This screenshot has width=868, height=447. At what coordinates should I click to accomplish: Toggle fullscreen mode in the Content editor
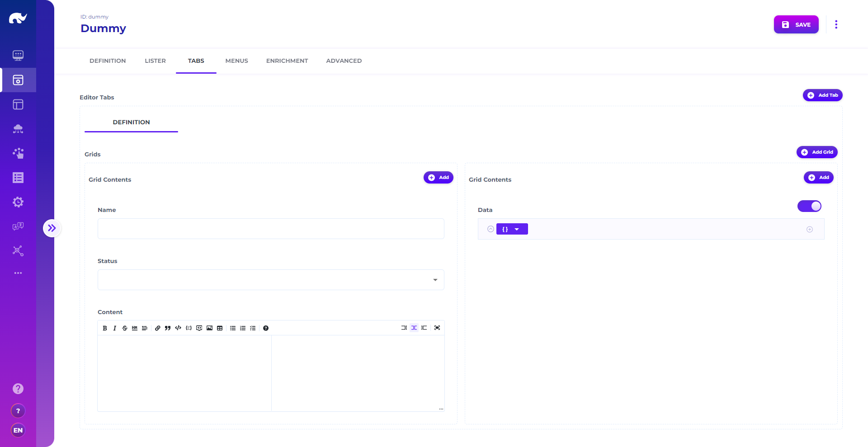pyautogui.click(x=437, y=328)
